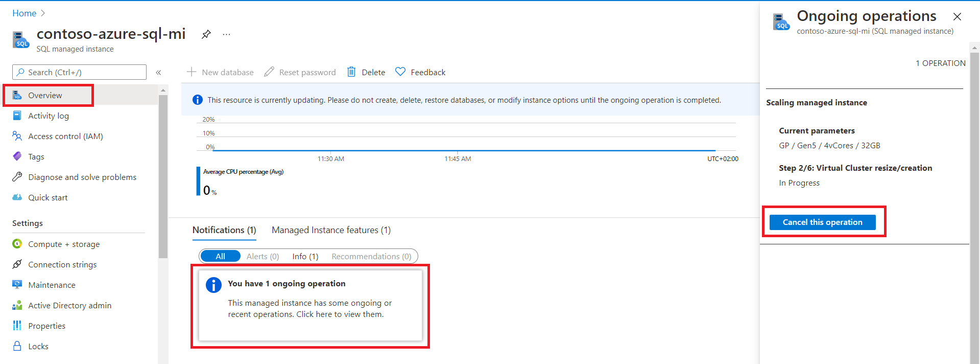Click the info icon in updating banner

point(197,100)
